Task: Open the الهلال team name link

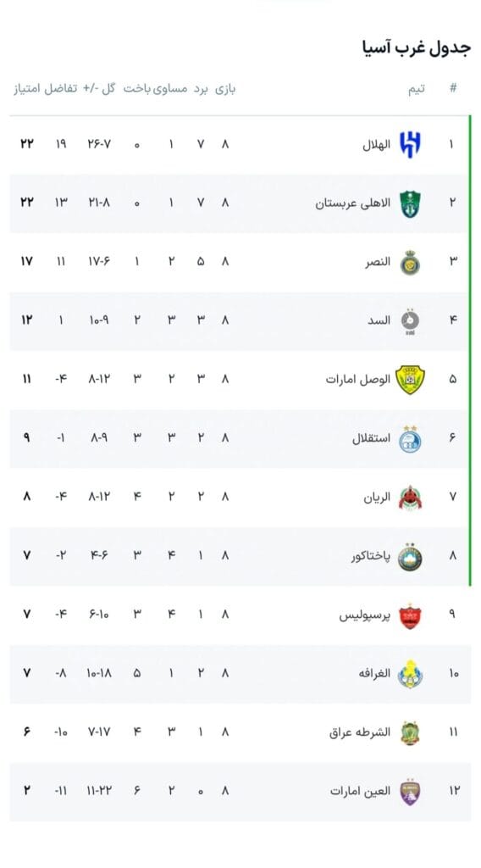Action: [376, 144]
